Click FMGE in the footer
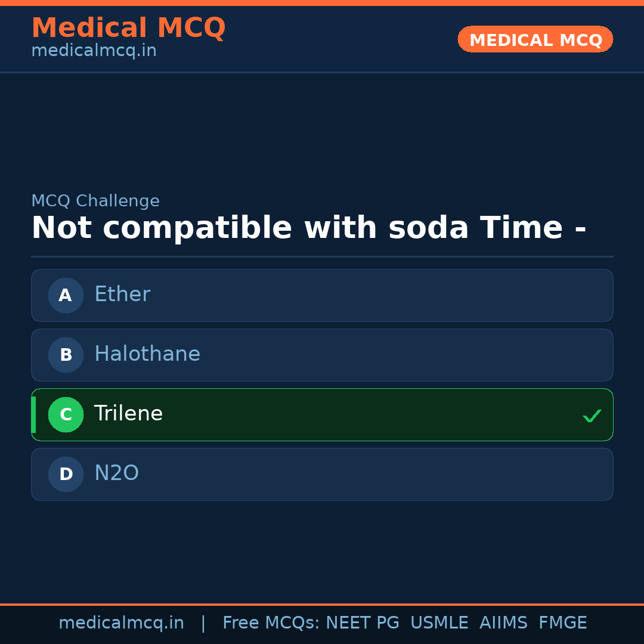 [562, 623]
